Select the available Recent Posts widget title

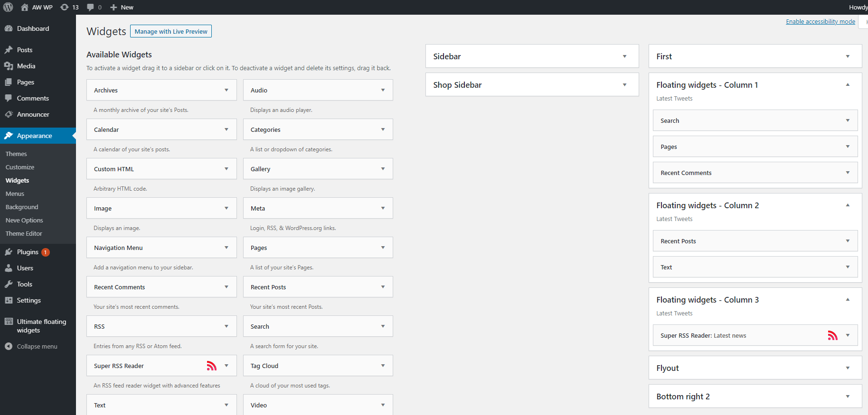point(268,287)
